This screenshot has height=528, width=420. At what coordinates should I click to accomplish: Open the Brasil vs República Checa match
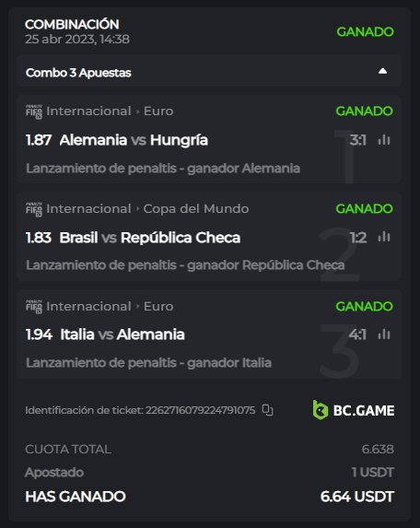150,238
